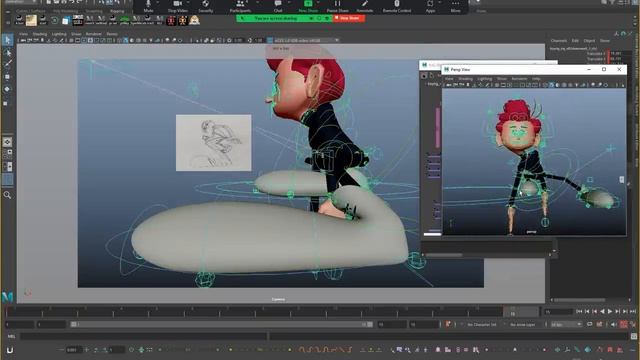Click the pencil sketch reference image
The height and width of the screenshot is (360, 640).
pos(213,143)
